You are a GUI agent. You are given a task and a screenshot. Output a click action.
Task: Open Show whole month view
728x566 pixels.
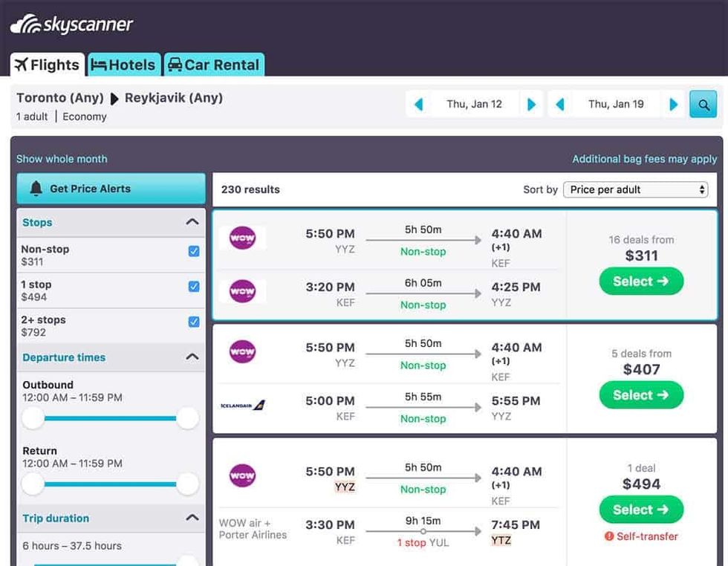click(62, 159)
